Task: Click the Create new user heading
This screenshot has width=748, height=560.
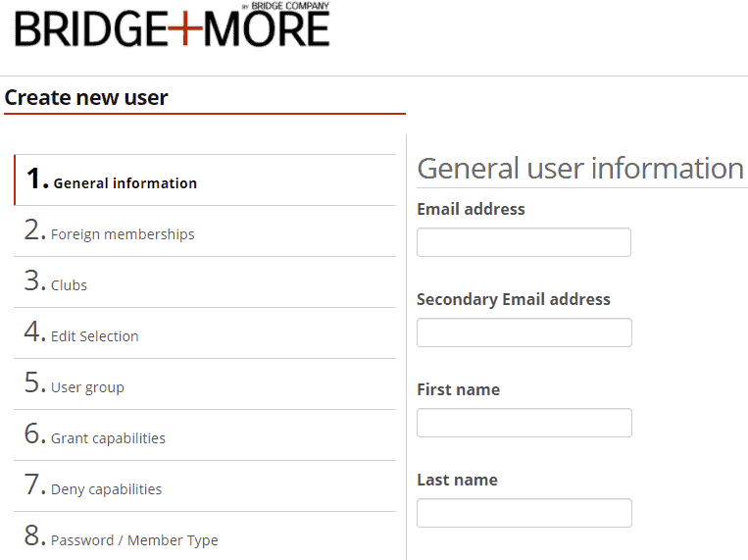Action: pyautogui.click(x=86, y=98)
